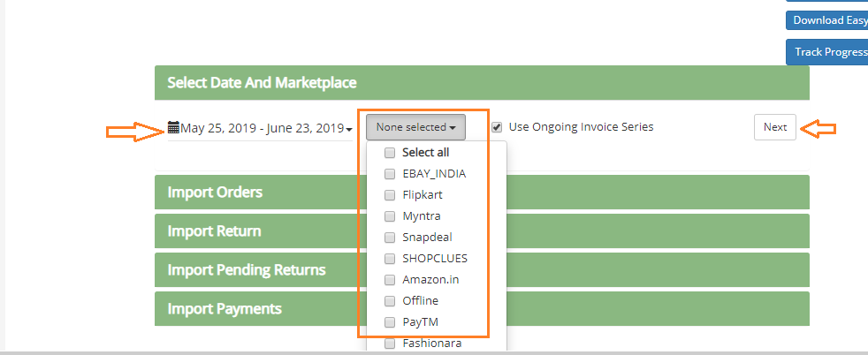
Task: Select Amazon.in in the marketplace list
Action: (390, 280)
